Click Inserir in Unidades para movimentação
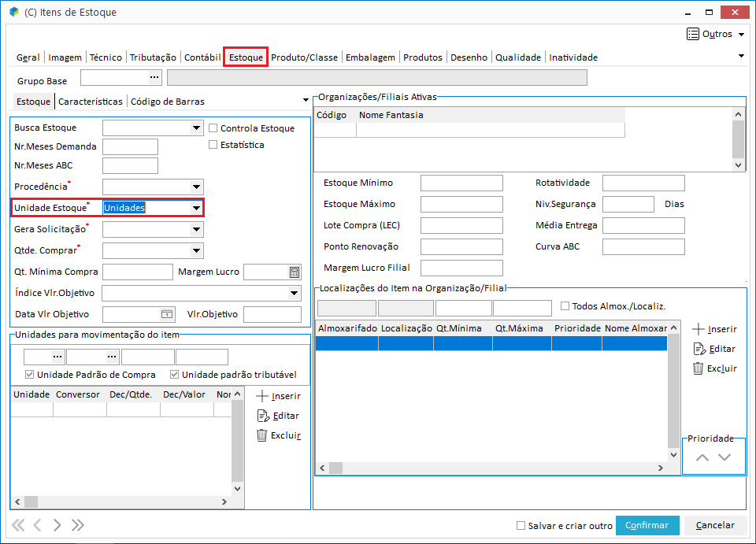The image size is (756, 544). [x=278, y=396]
